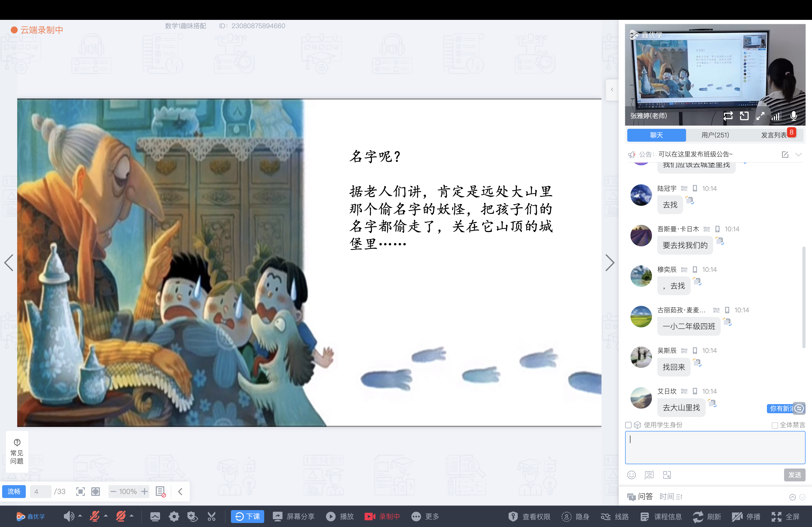Image resolution: width=812 pixels, height=527 pixels.
Task: Click the whiteboard screen icon in bottom toolbar
Action: pos(155,517)
